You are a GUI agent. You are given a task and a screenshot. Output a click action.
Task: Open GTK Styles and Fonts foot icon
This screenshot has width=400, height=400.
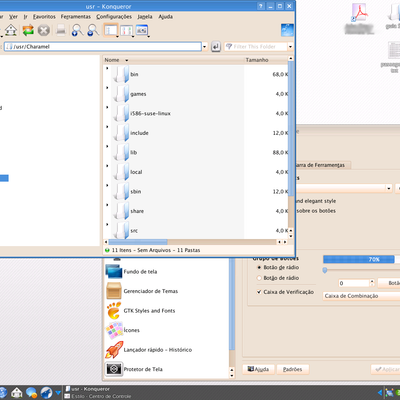114,311
